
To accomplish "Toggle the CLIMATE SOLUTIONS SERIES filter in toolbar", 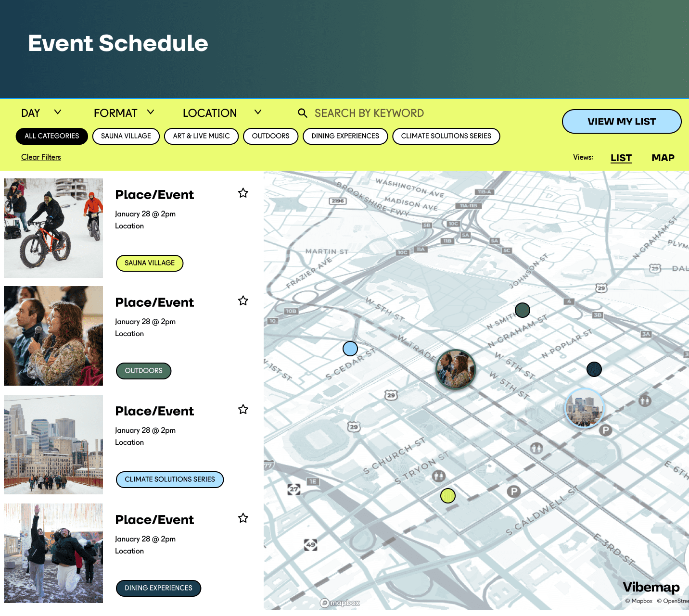I will click(447, 136).
